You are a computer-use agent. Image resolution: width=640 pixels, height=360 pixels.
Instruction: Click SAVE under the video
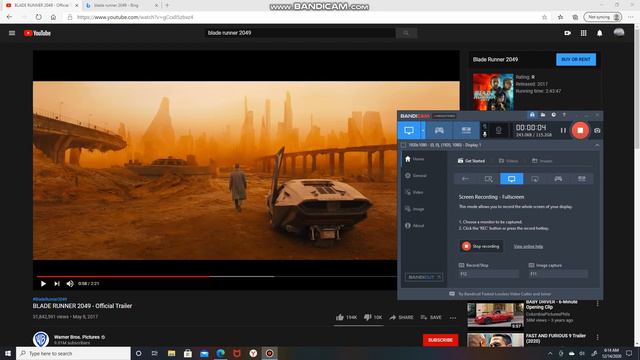click(x=431, y=317)
